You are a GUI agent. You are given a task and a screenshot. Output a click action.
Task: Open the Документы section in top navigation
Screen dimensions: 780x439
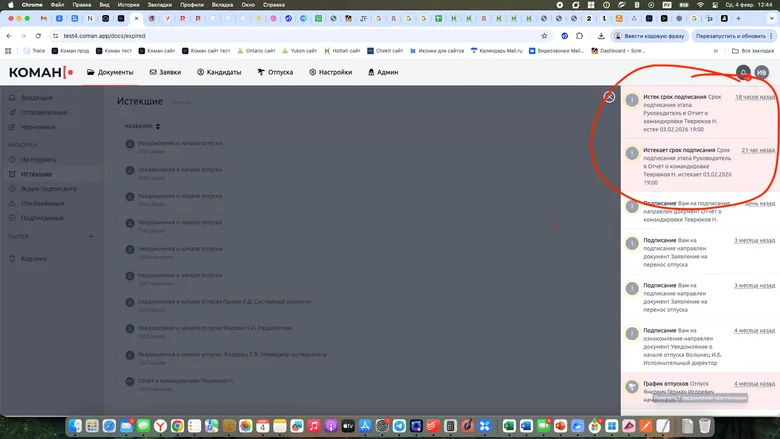(x=110, y=72)
